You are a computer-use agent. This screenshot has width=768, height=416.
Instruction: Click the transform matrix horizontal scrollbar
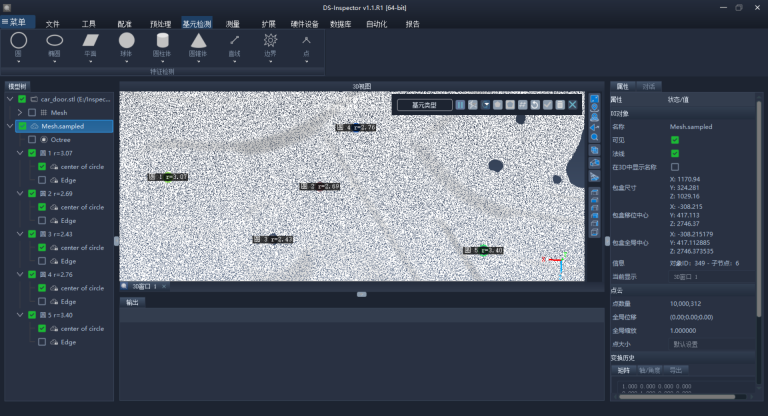pyautogui.click(x=677, y=397)
